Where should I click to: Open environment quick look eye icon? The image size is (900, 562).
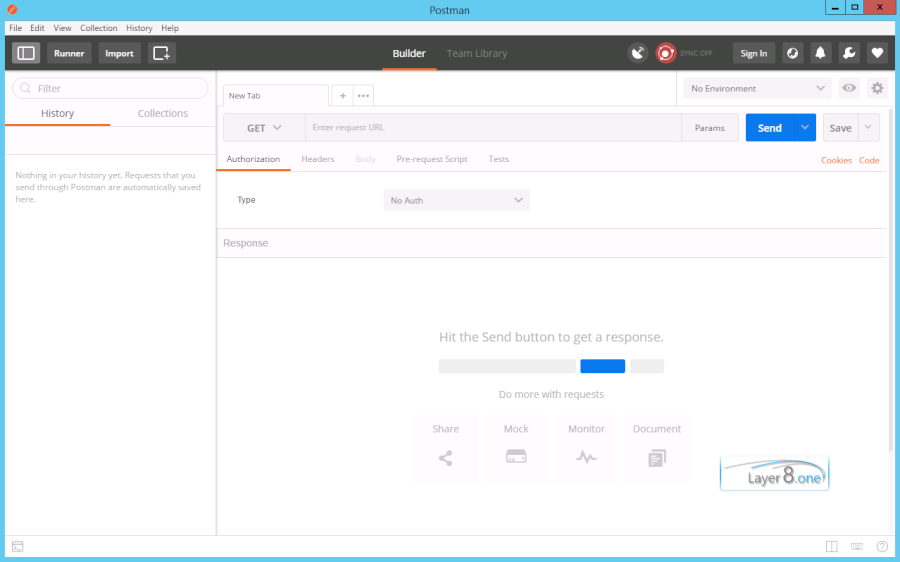click(x=849, y=88)
